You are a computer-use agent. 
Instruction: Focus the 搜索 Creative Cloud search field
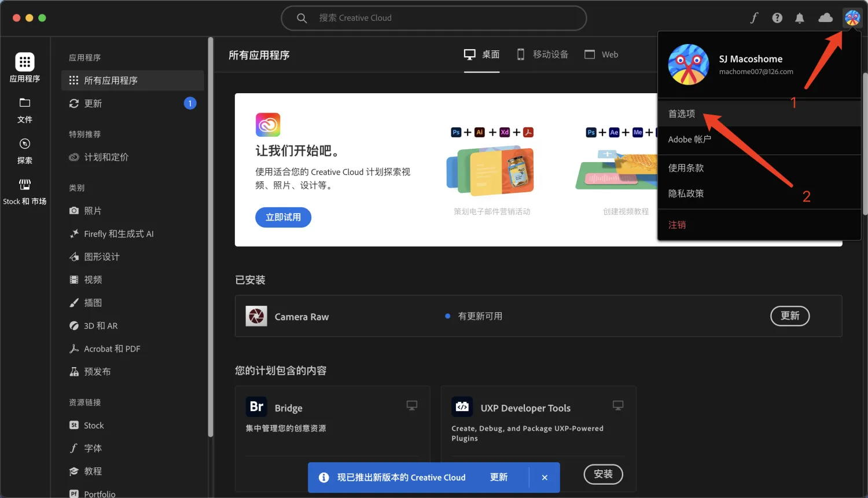pyautogui.click(x=434, y=18)
